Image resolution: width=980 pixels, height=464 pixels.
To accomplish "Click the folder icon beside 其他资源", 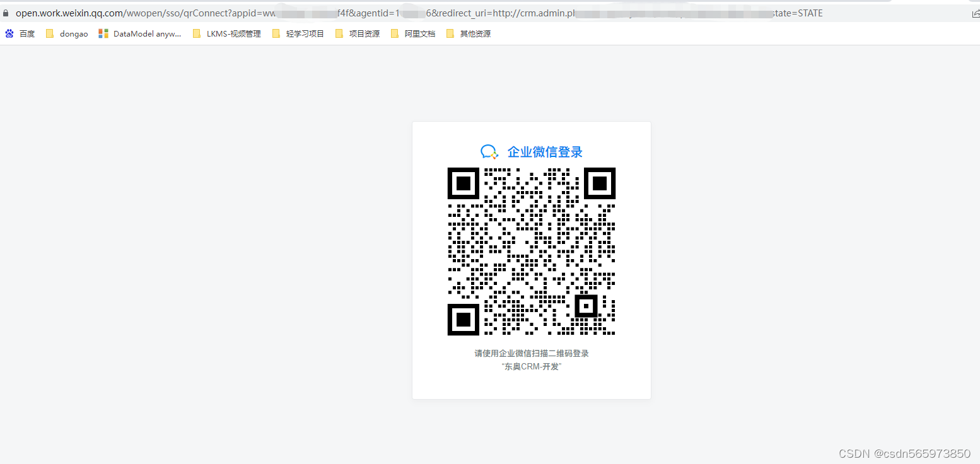I will tap(450, 33).
